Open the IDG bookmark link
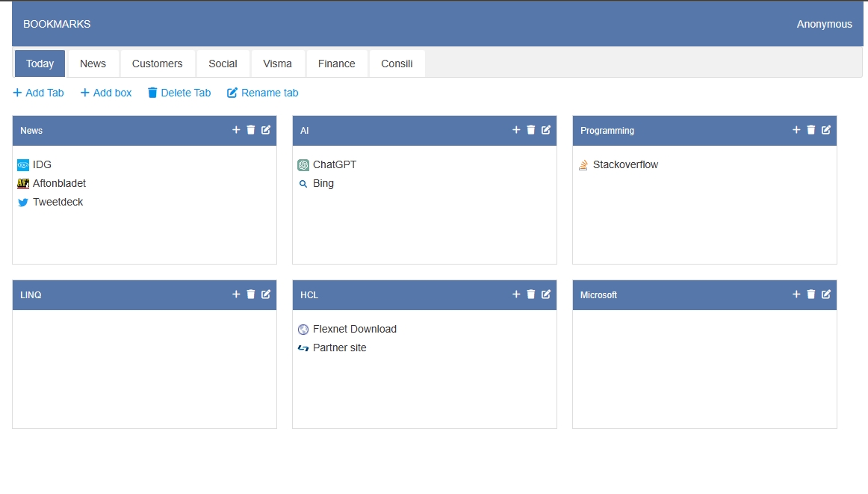 click(42, 164)
